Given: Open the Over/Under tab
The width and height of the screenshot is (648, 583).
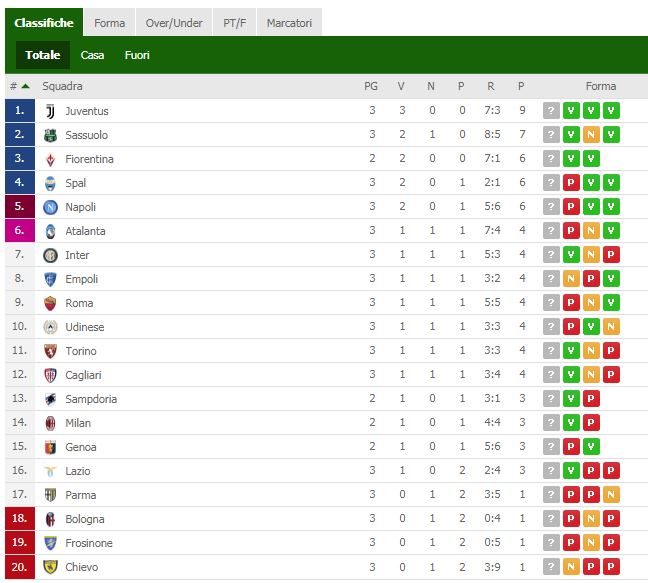Looking at the screenshot, I should pyautogui.click(x=174, y=23).
